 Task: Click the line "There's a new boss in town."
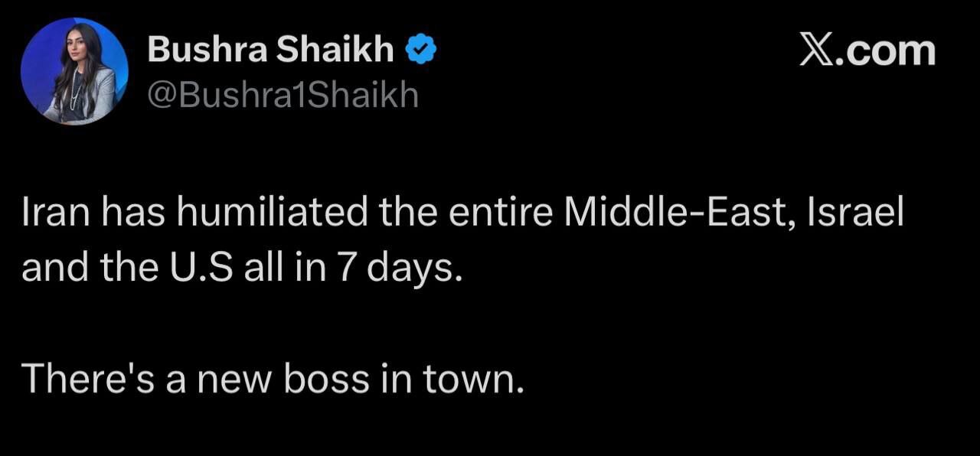[273, 379]
